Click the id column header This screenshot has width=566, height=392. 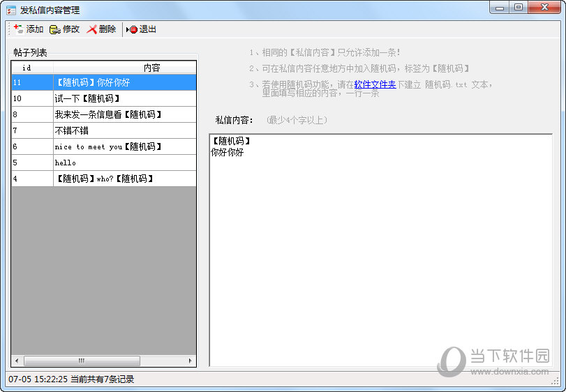pos(33,68)
